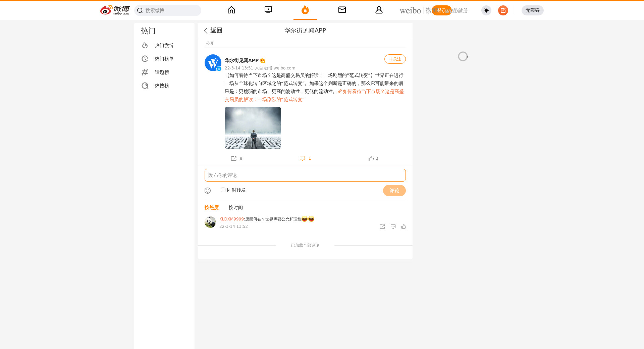Click the orange compose post icon
This screenshot has width=644, height=349.
(x=503, y=10)
